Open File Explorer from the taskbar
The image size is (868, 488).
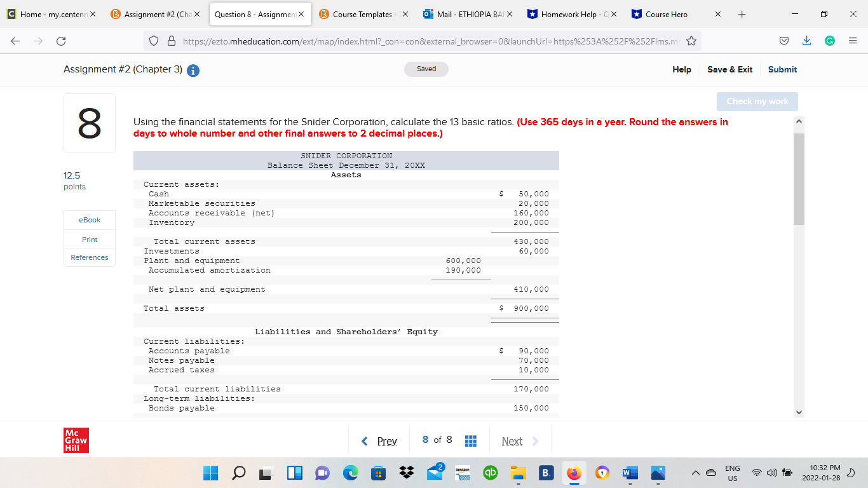pyautogui.click(x=519, y=473)
